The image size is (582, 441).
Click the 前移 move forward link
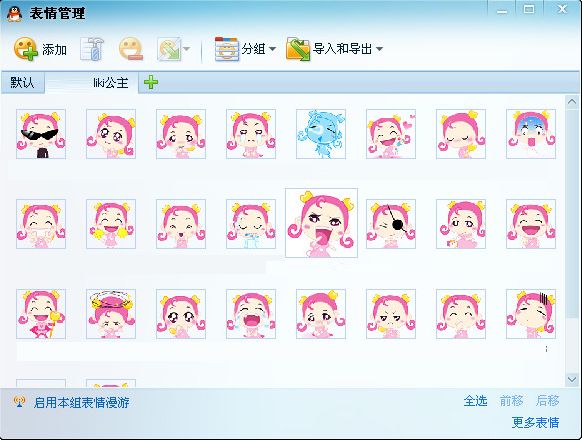pos(511,401)
